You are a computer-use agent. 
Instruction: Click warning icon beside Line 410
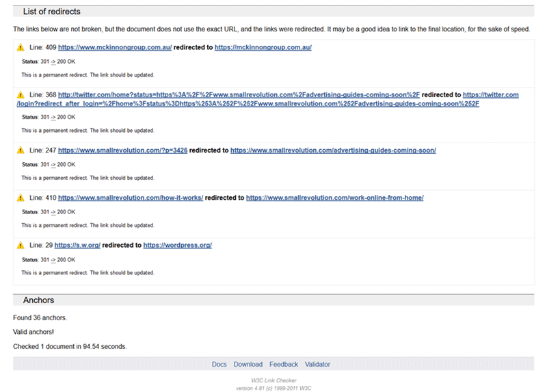point(21,198)
